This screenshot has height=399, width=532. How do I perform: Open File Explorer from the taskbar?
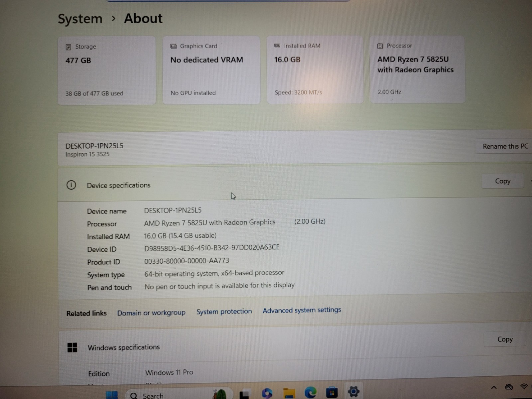tap(289, 393)
